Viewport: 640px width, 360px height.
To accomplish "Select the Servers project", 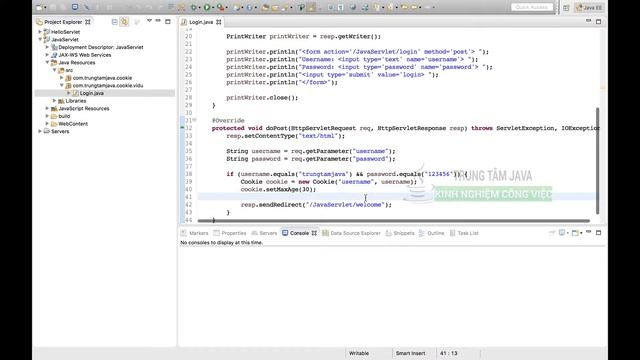I will coord(60,131).
